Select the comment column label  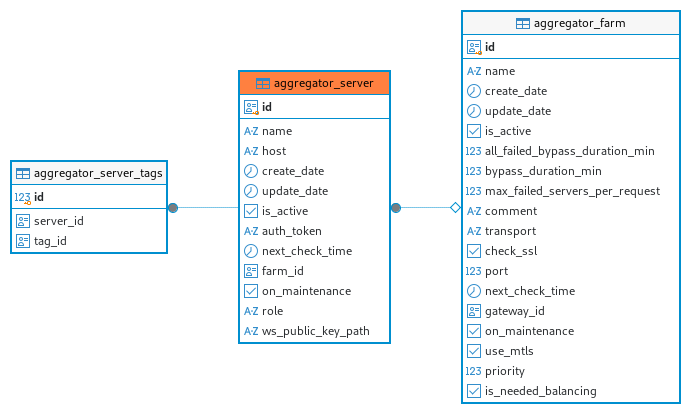pos(511,211)
